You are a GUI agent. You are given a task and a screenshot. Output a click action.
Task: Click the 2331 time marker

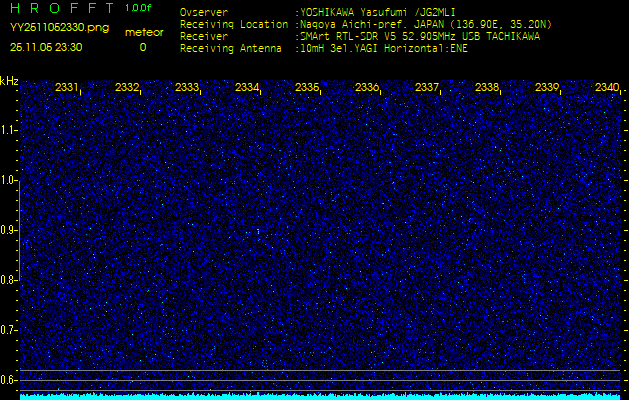[67, 88]
